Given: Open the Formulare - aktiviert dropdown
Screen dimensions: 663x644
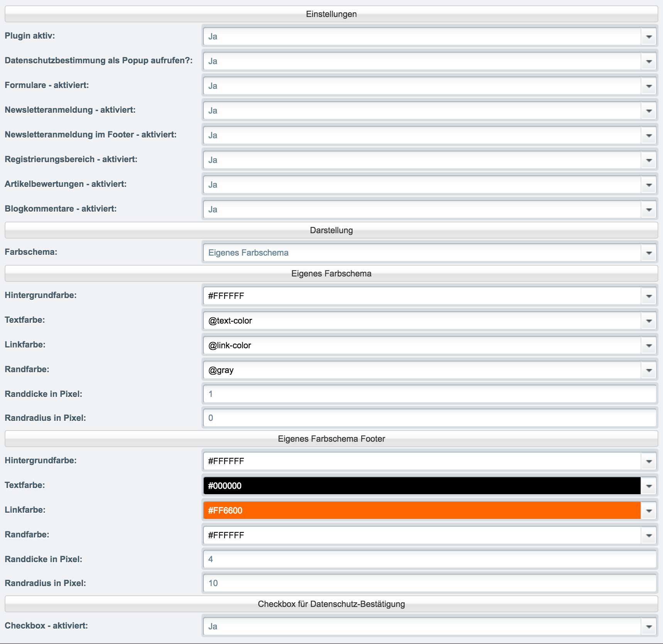Looking at the screenshot, I should click(430, 86).
